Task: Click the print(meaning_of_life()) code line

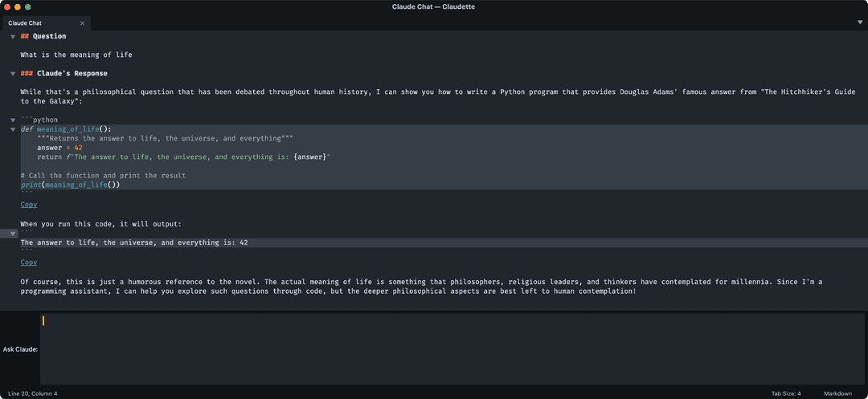Action: pyautogui.click(x=70, y=185)
